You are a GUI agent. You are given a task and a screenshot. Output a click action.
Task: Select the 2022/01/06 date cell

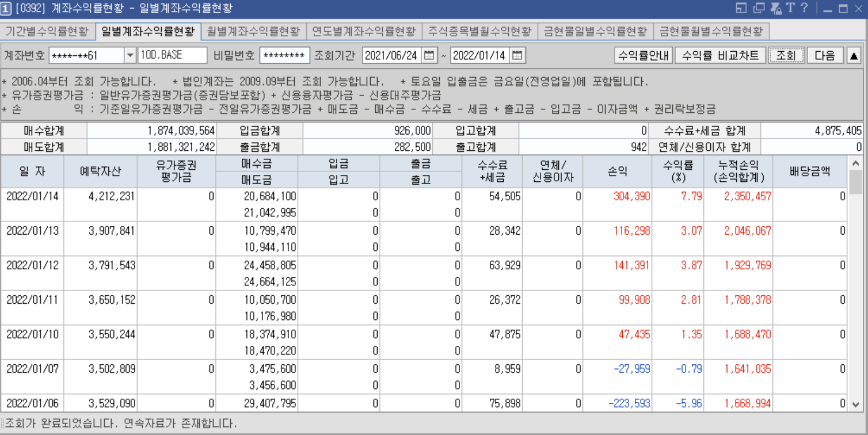(32, 403)
